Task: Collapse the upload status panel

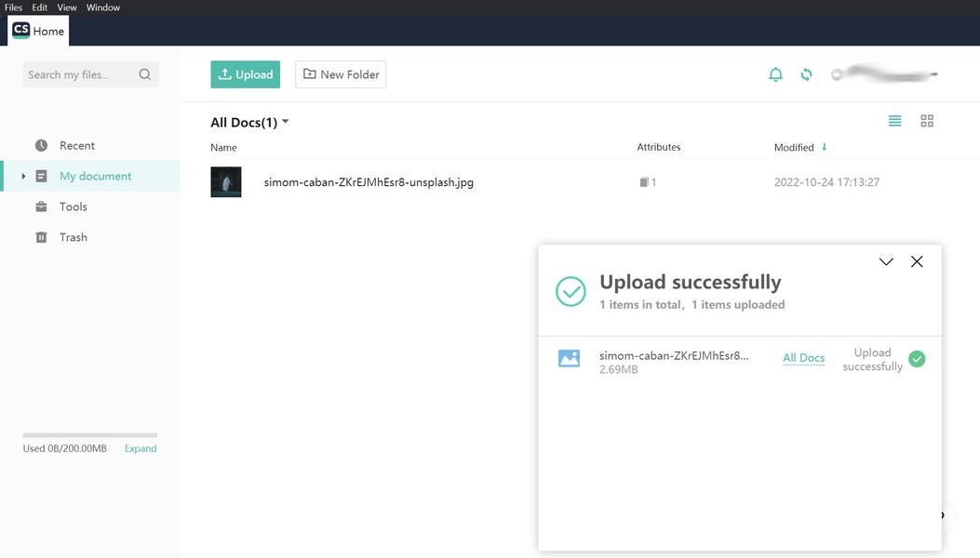Action: (886, 262)
